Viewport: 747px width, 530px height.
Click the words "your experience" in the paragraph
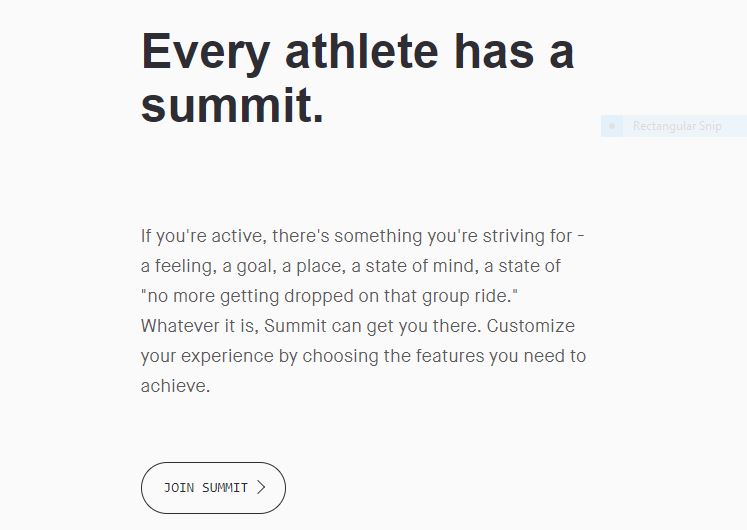tap(207, 356)
